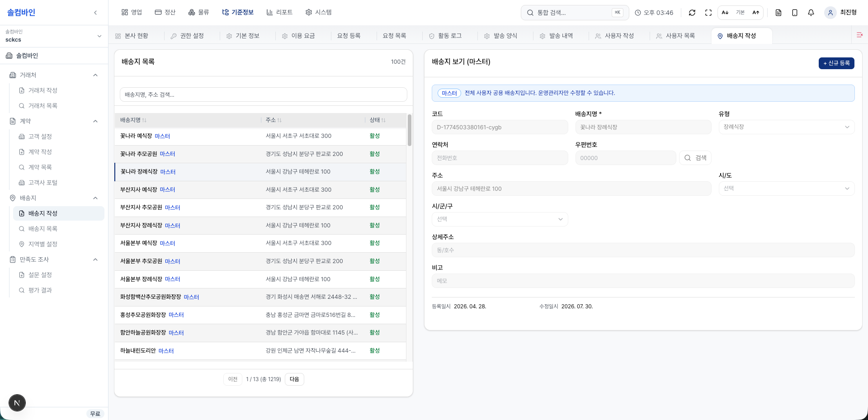The image size is (868, 420).
Task: Click the refresh icon in top bar
Action: (692, 13)
